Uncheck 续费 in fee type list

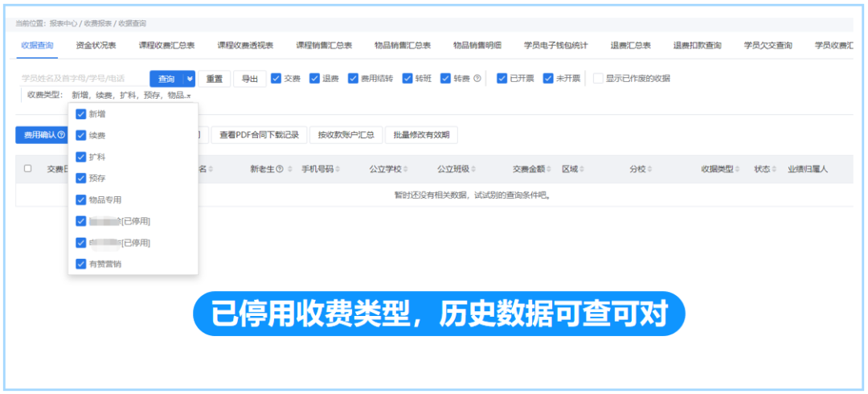tap(81, 135)
